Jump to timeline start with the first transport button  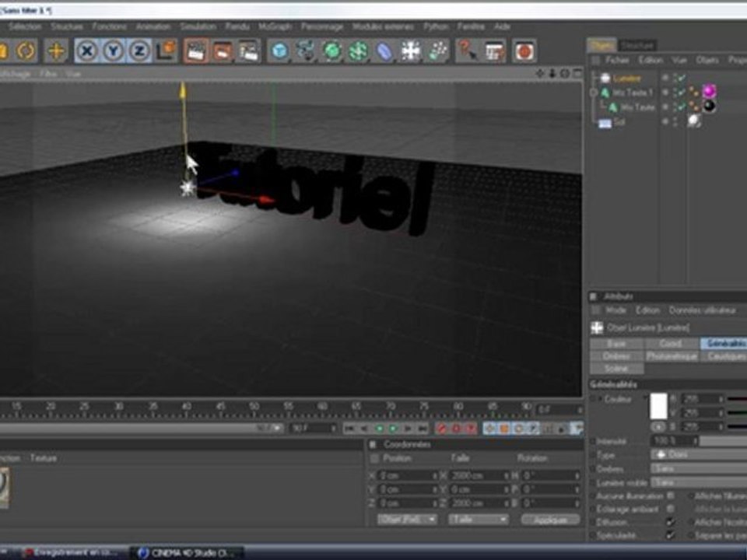click(x=349, y=429)
